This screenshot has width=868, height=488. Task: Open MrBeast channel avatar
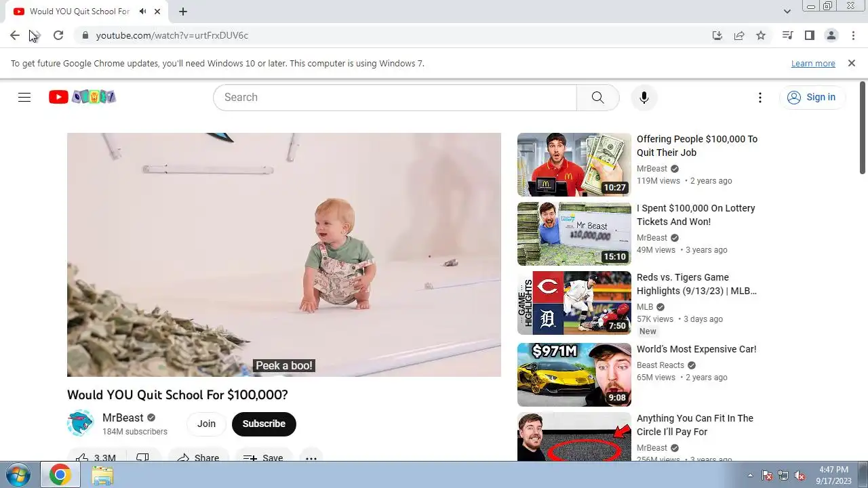81,424
